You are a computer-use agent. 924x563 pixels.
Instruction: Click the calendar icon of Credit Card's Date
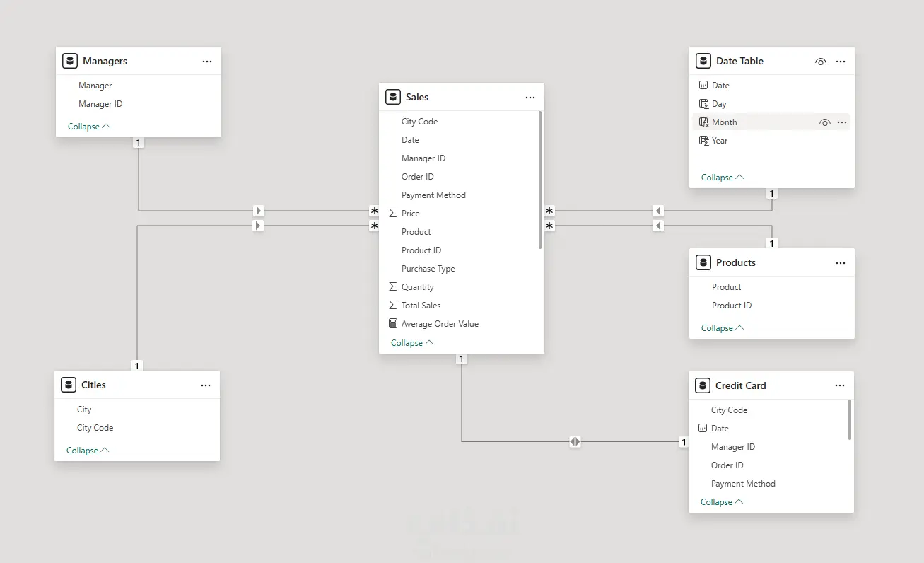coord(702,428)
